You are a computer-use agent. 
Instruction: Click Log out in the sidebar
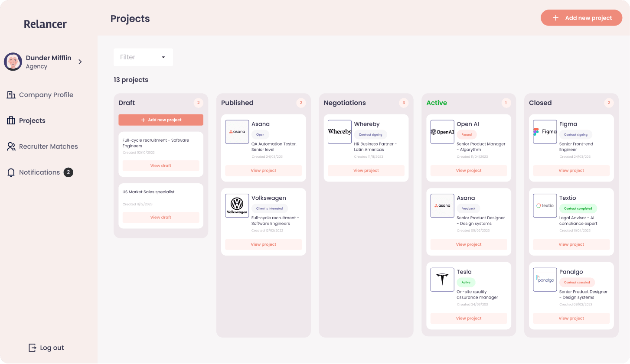click(x=46, y=348)
